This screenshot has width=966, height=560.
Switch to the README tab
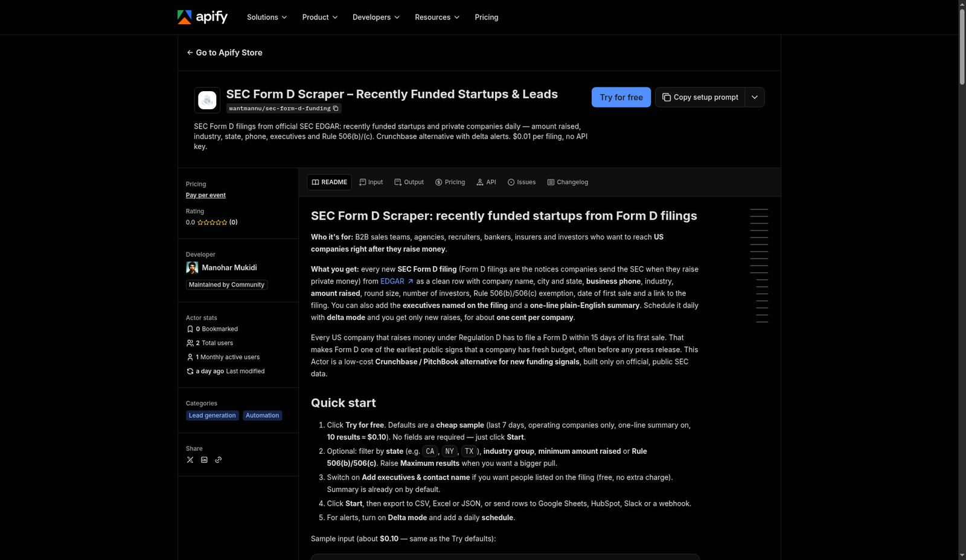[329, 182]
